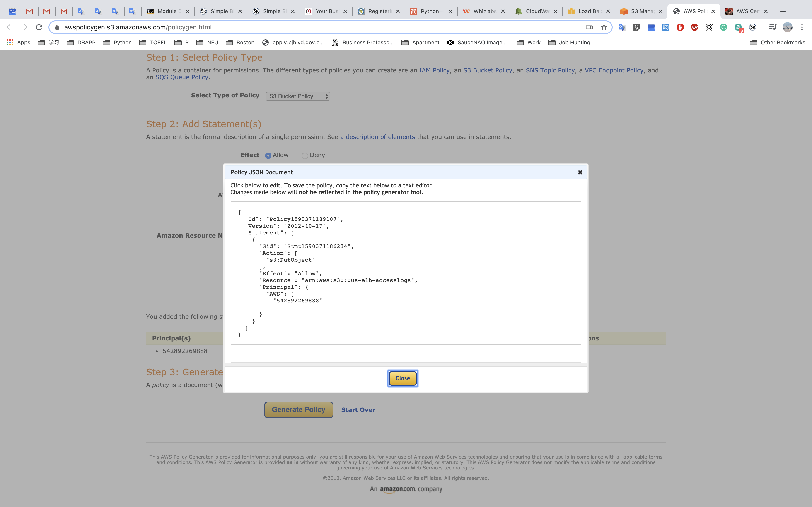Screen dimensions: 812x507
Task: Open the Chrome three-dot menu
Action: coord(802,27)
